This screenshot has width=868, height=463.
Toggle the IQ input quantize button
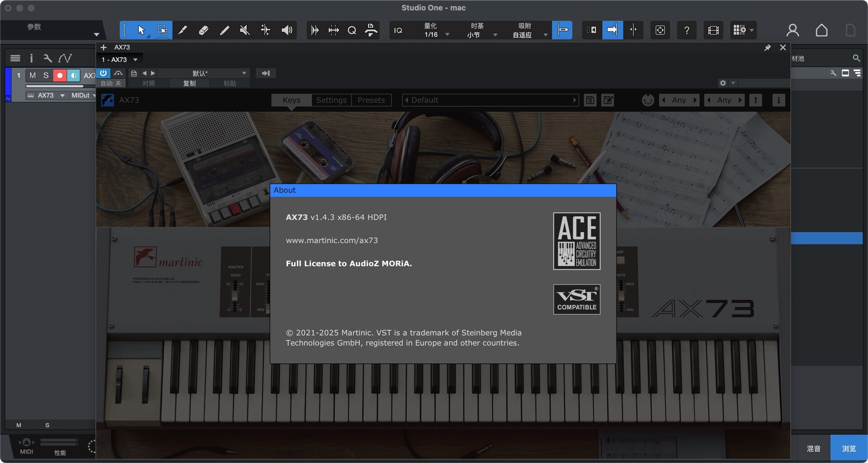coord(398,30)
